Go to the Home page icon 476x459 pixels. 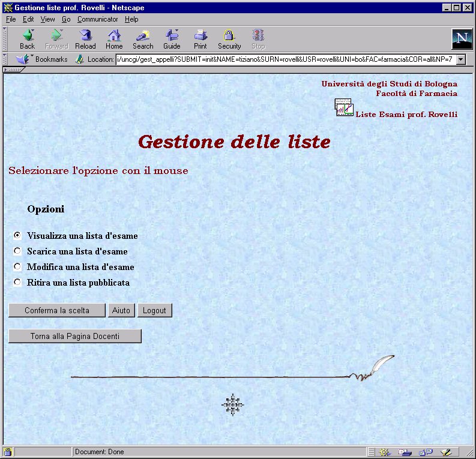click(x=114, y=39)
